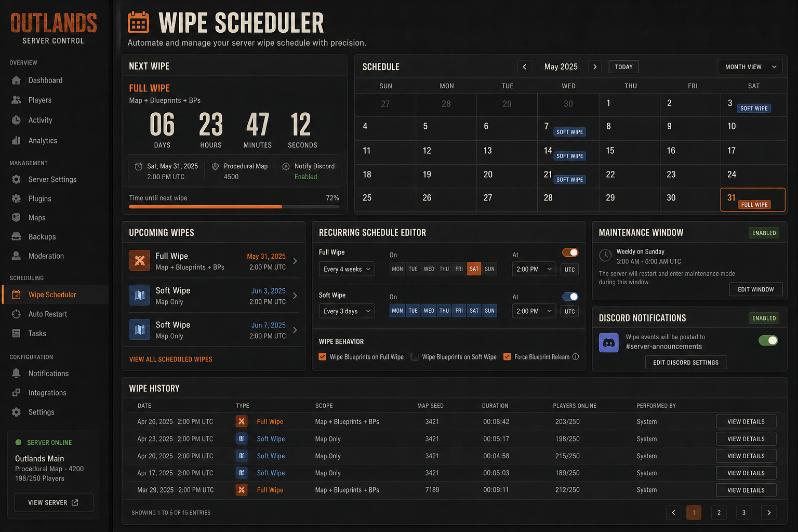798x532 pixels.
Task: Open Dashboard home icon in sidebar
Action: (x=17, y=81)
